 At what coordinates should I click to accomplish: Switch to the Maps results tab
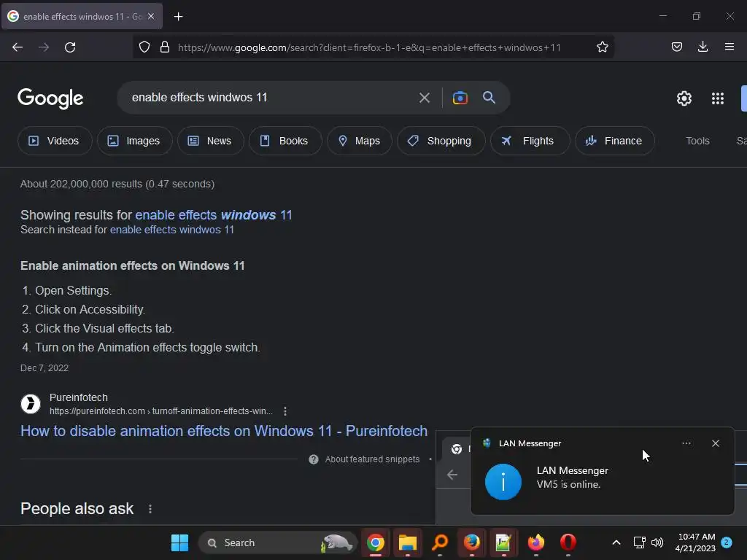[x=360, y=141]
